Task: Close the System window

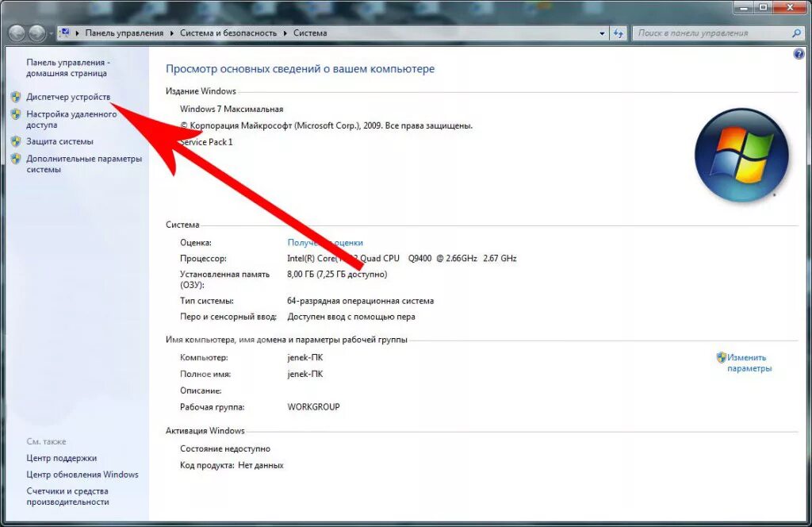Action: tap(791, 8)
